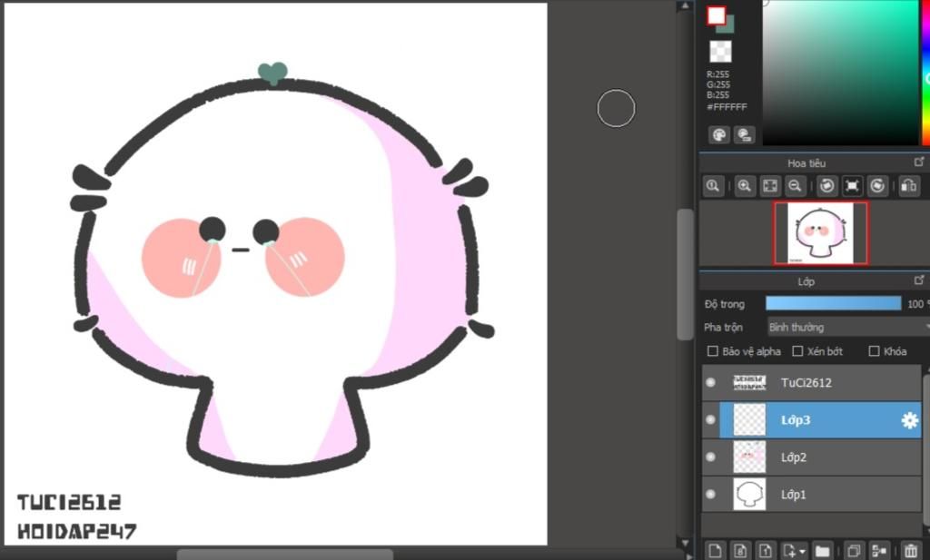This screenshot has width=930, height=560.
Task: Click the navigator preview thumbnail
Action: [x=820, y=233]
